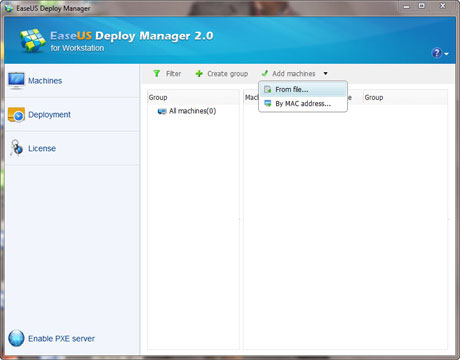Select All machines(0) tree row
The width and height of the screenshot is (460, 360).
click(x=193, y=111)
